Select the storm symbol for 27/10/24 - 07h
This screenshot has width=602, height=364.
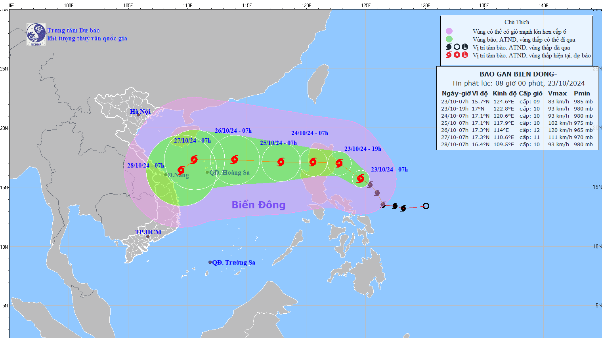pyautogui.click(x=194, y=160)
